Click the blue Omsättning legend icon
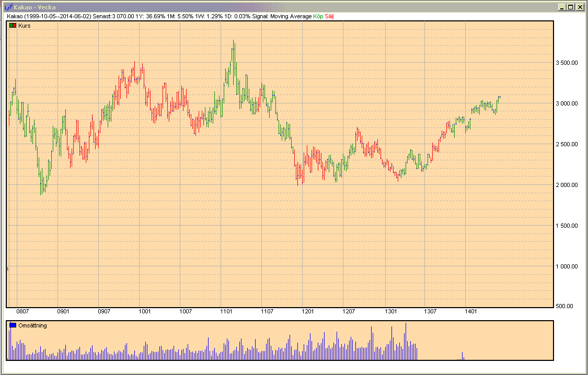 tap(13, 325)
